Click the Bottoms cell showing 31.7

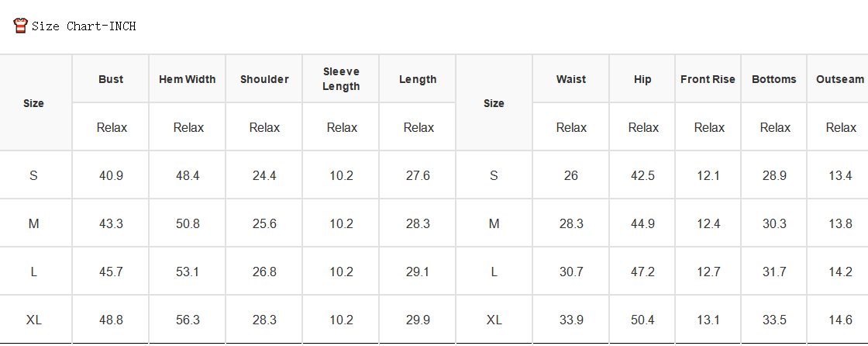pyautogui.click(x=774, y=272)
